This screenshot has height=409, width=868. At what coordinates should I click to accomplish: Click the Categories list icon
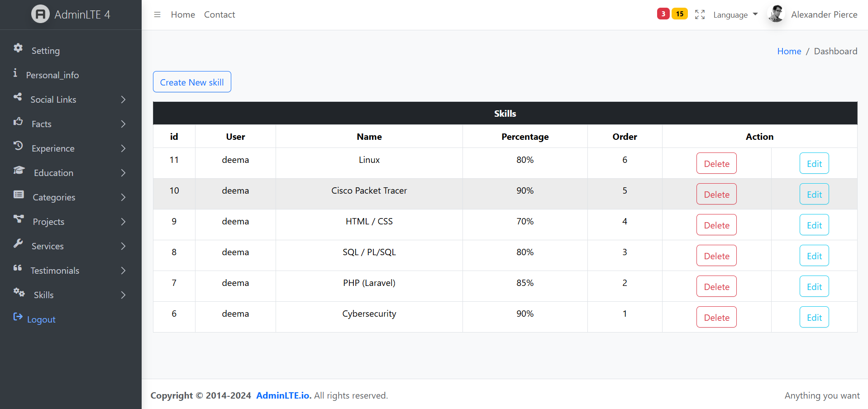click(19, 194)
